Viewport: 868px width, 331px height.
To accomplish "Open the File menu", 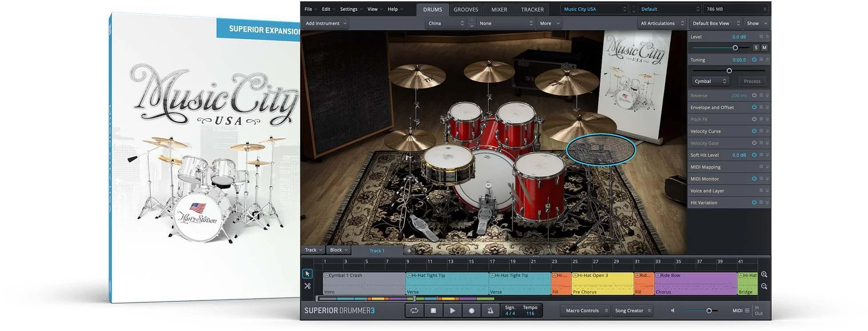I will click(x=310, y=9).
